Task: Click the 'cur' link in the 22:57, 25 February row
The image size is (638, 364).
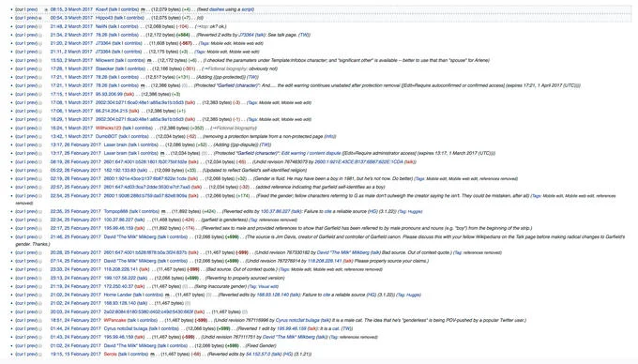Action: tap(20, 187)
